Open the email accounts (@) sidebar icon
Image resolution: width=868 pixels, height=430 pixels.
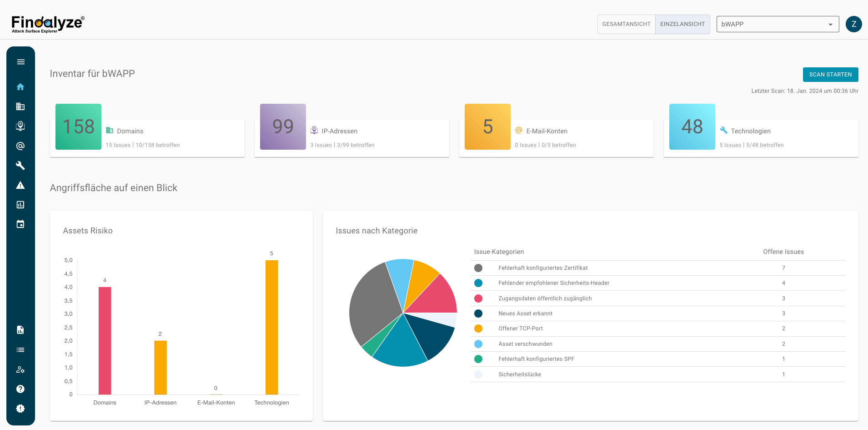[x=20, y=146]
